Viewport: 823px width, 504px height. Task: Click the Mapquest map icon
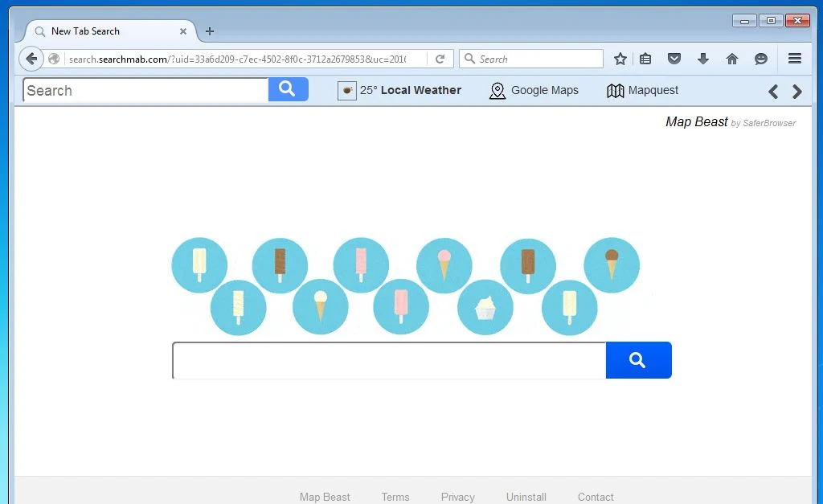[615, 91]
